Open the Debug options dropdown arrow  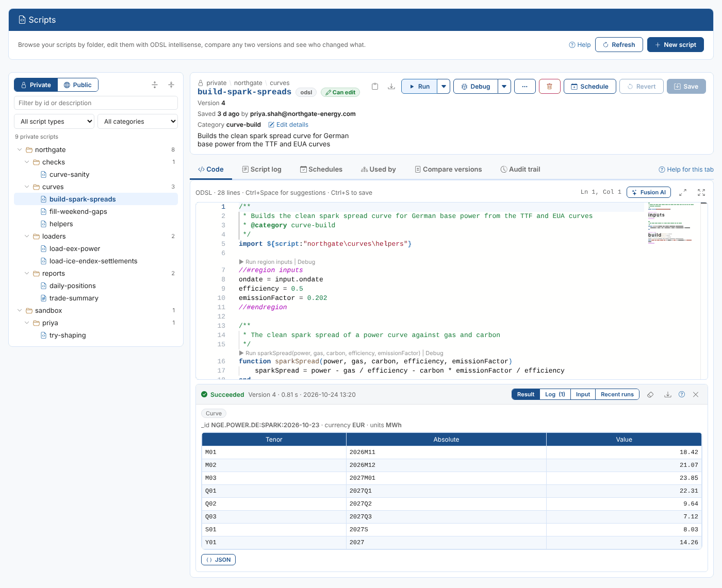coord(504,87)
